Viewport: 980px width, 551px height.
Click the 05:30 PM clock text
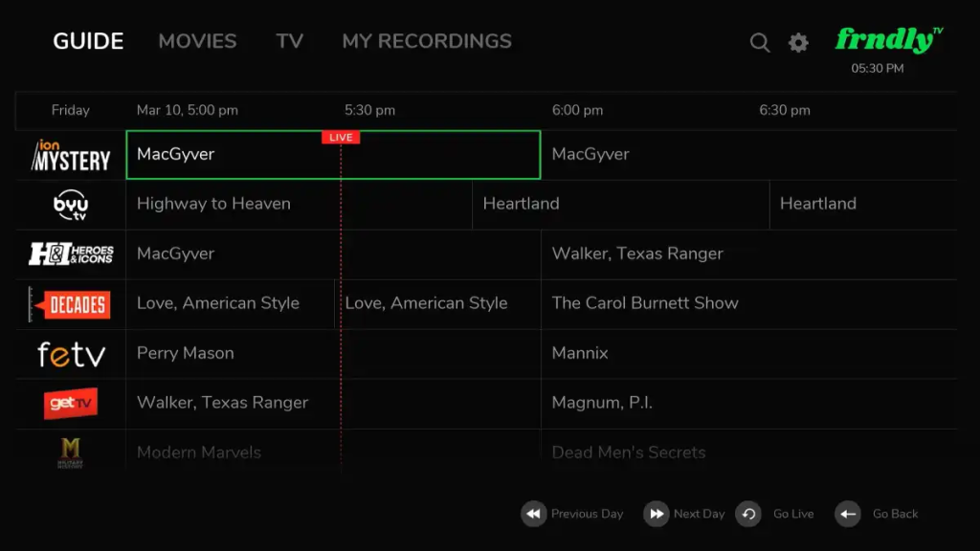[x=878, y=69]
